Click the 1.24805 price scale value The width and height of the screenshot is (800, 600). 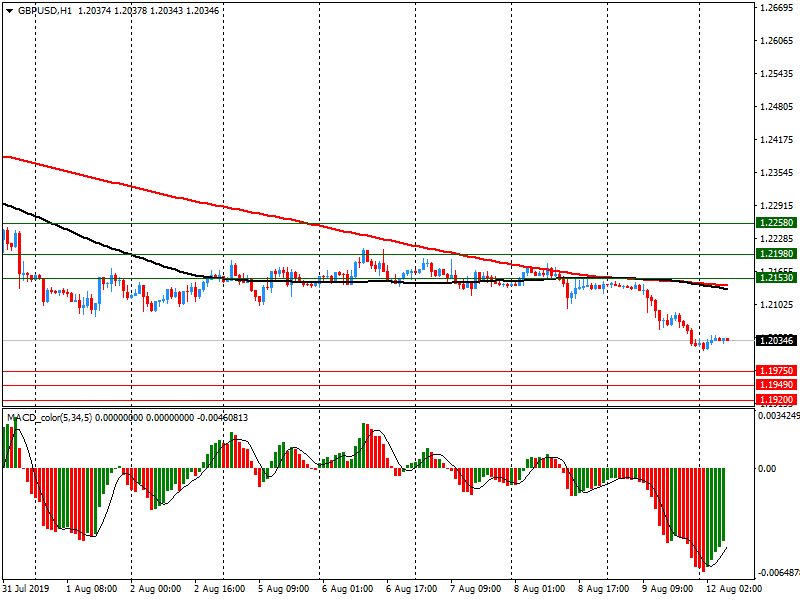(777, 107)
